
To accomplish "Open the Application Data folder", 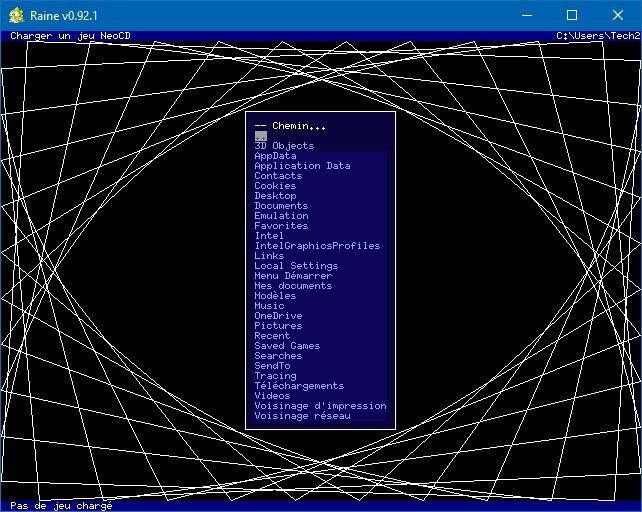I will 302,166.
